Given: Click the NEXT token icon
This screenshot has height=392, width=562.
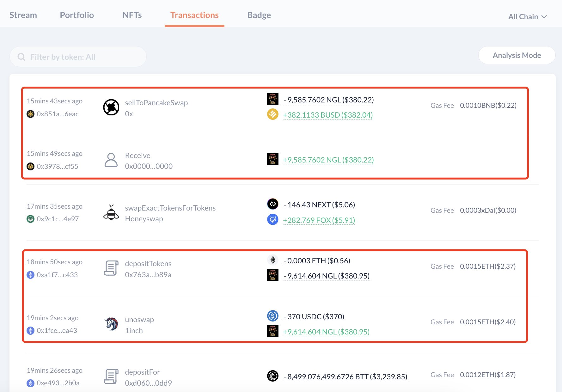Looking at the screenshot, I should (x=272, y=204).
